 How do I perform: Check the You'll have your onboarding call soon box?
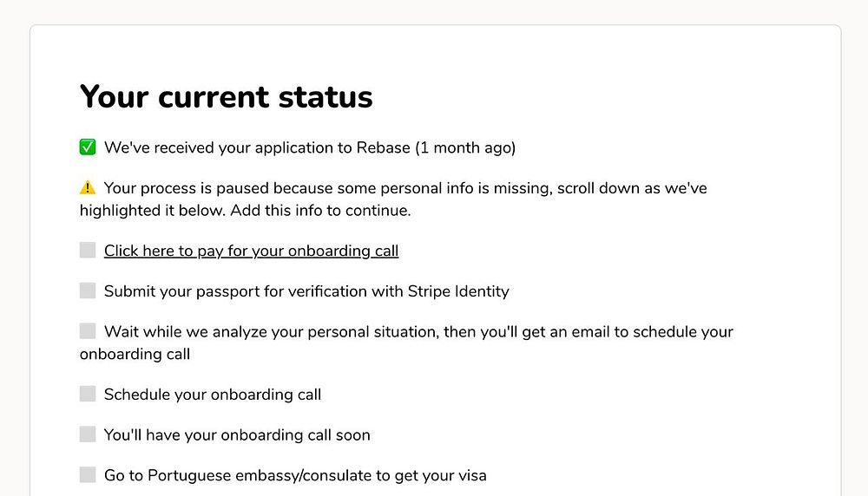point(88,434)
